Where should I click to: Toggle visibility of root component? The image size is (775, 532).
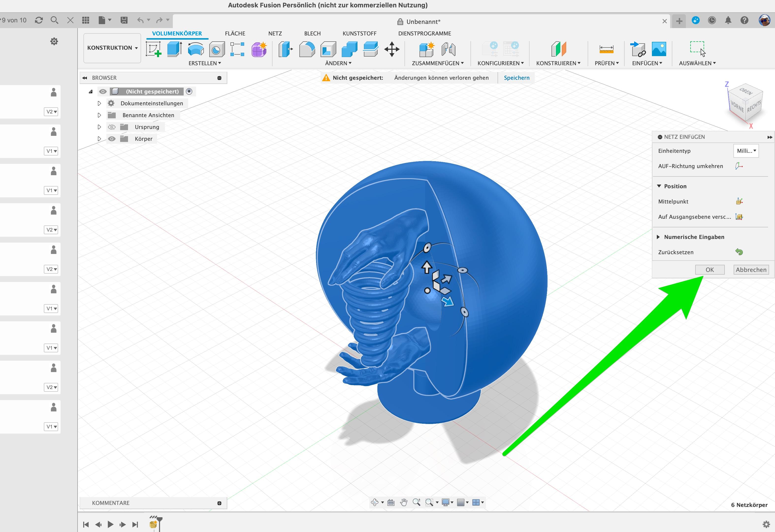103,91
